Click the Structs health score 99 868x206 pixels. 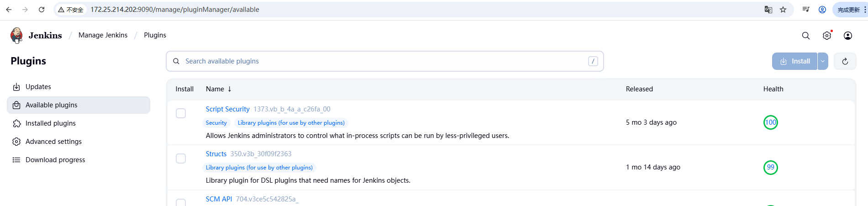click(771, 167)
